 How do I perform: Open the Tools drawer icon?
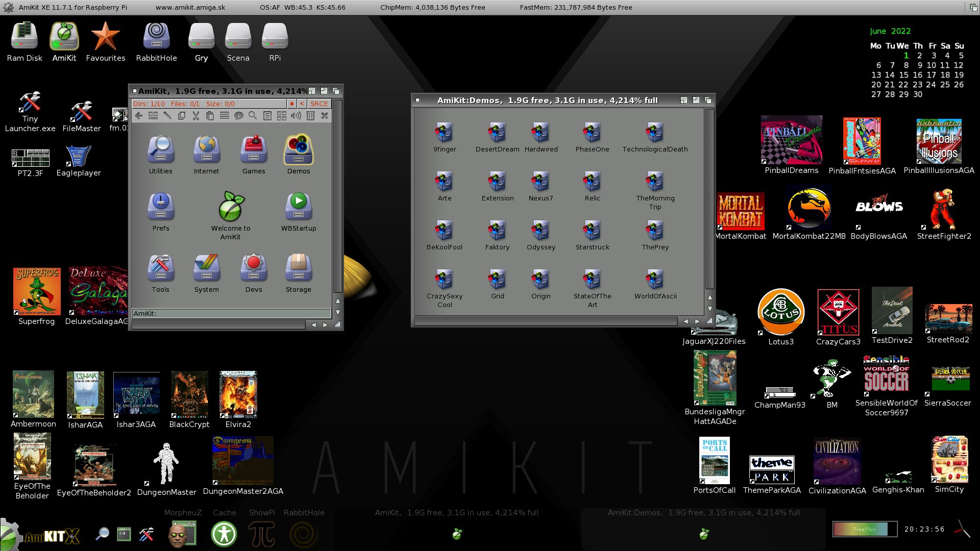[160, 273]
